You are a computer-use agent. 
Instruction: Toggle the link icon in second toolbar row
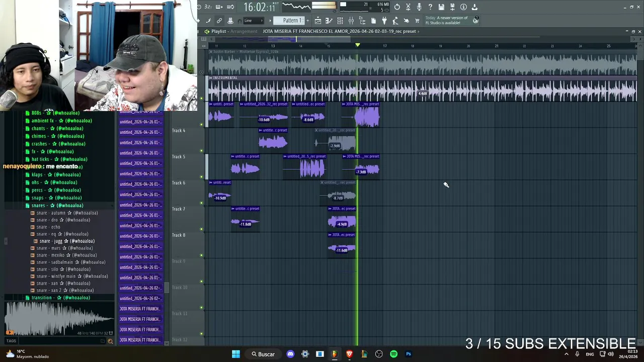(x=219, y=21)
